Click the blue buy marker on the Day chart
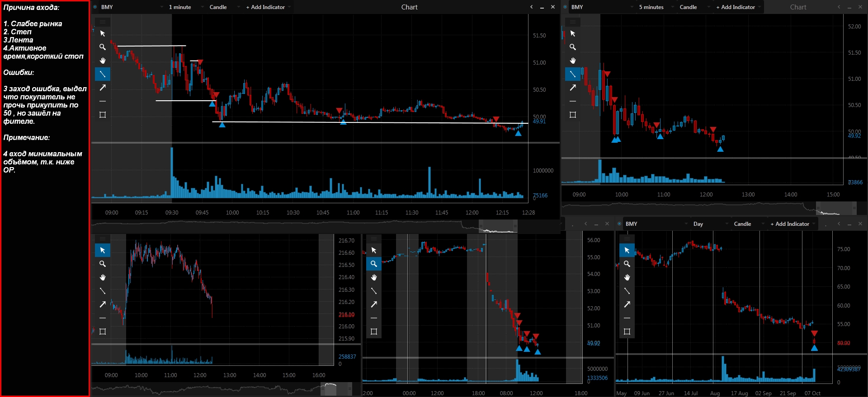Screen dimensions: 868x397 [814, 348]
